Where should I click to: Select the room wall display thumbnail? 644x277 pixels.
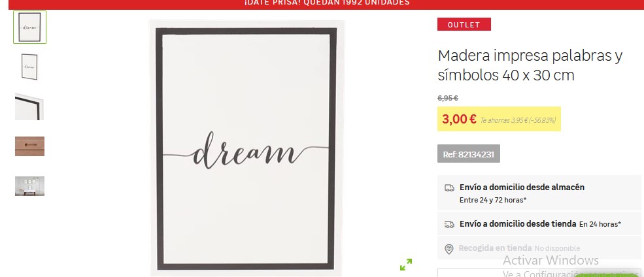(x=29, y=186)
